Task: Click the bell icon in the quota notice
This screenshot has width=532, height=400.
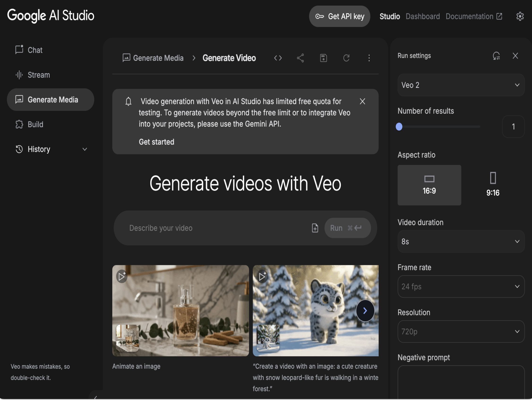Action: point(129,101)
